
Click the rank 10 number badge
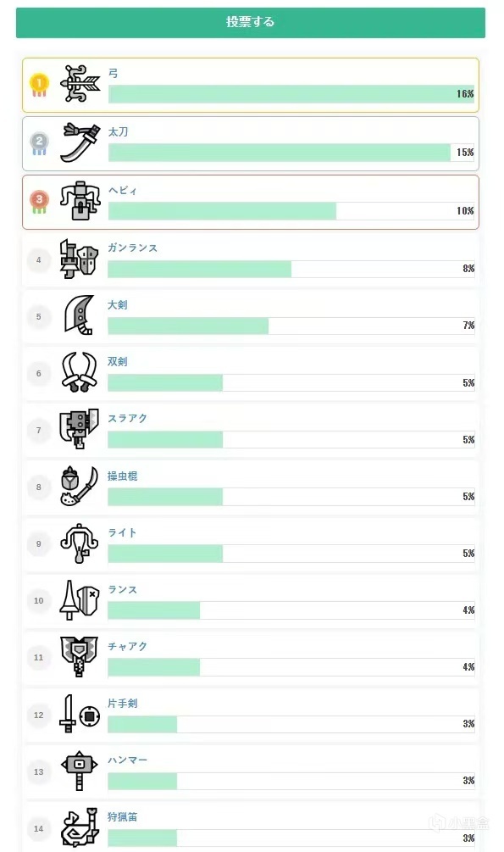point(39,600)
